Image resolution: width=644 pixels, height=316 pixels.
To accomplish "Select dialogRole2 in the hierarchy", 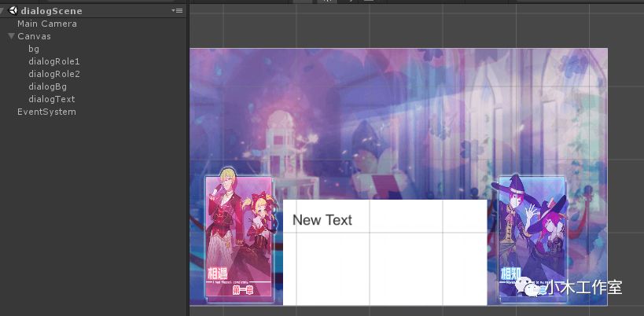I will pyautogui.click(x=54, y=74).
